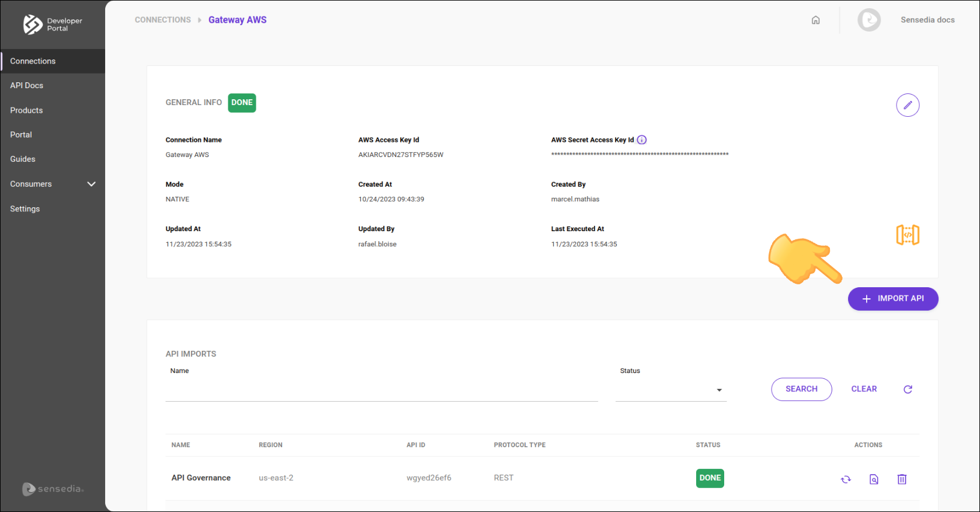Click the mode value NATIVE

click(x=178, y=200)
